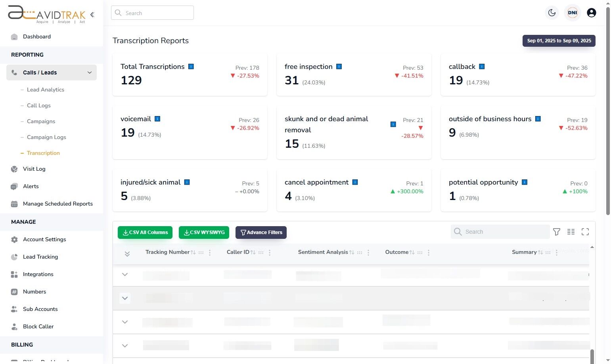Go to Lead Analytics in the sidebar
This screenshot has width=611, height=364.
[x=46, y=90]
